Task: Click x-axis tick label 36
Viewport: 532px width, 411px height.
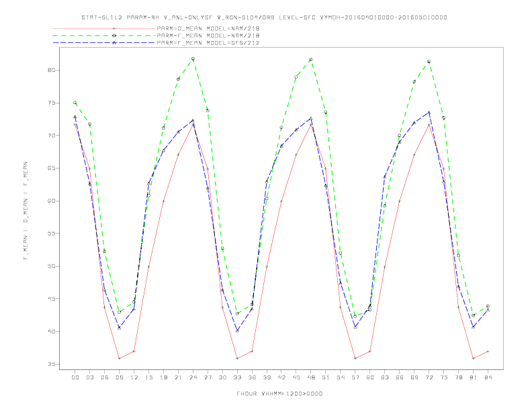Action: tap(252, 377)
